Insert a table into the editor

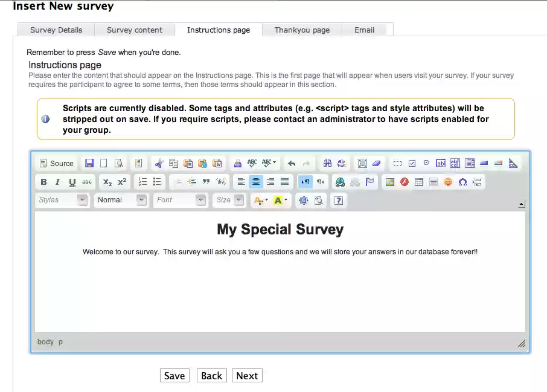coord(418,181)
